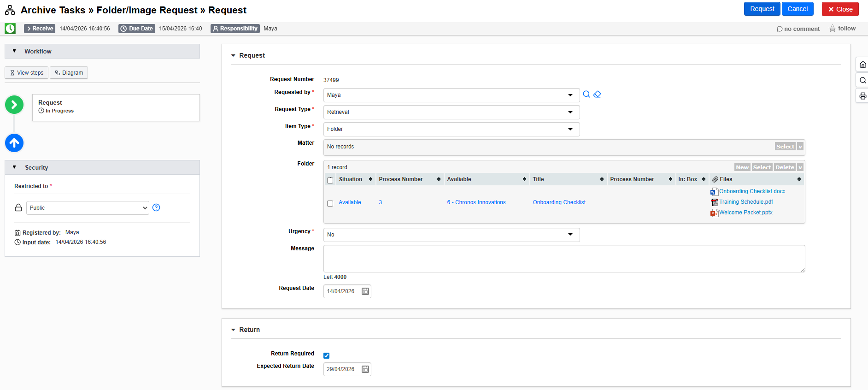The image size is (868, 390).
Task: Click the print icon in right sidebar
Action: pyautogui.click(x=862, y=96)
